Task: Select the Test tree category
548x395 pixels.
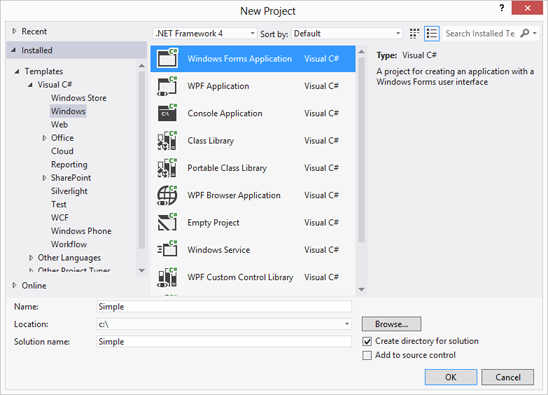Action: [x=59, y=204]
